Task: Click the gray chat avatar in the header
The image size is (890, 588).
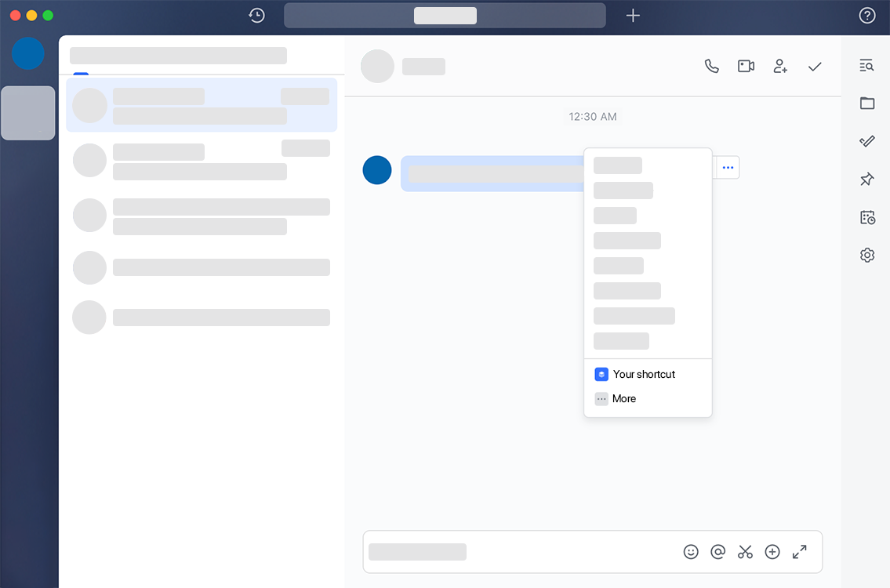Action: click(x=377, y=67)
